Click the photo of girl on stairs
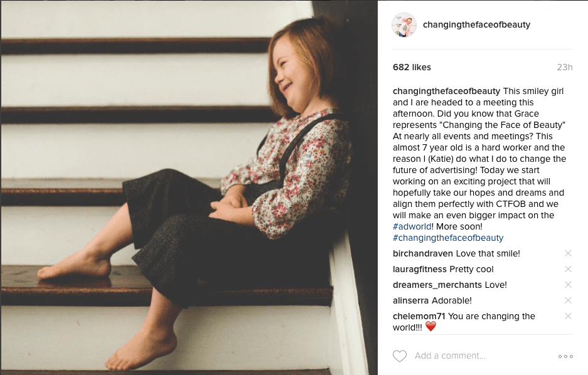The width and height of the screenshot is (588, 375). coord(189,187)
